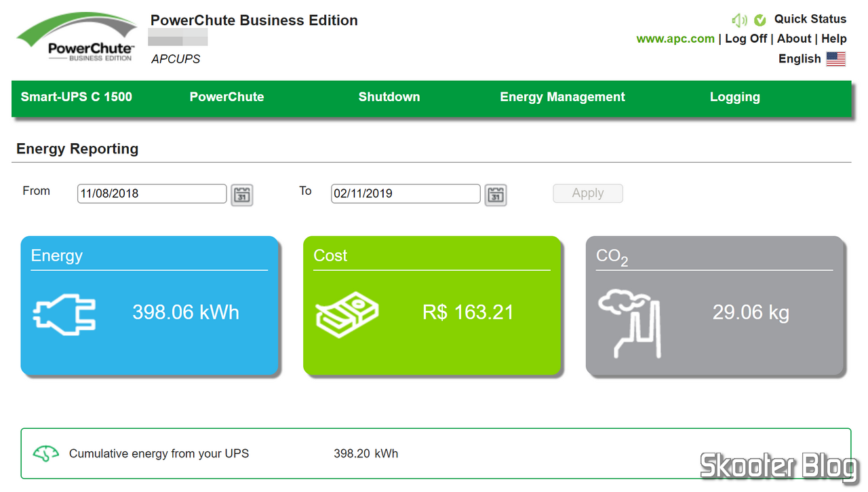Click the money stack Cost icon
Image resolution: width=868 pixels, height=492 pixels.
point(347,314)
